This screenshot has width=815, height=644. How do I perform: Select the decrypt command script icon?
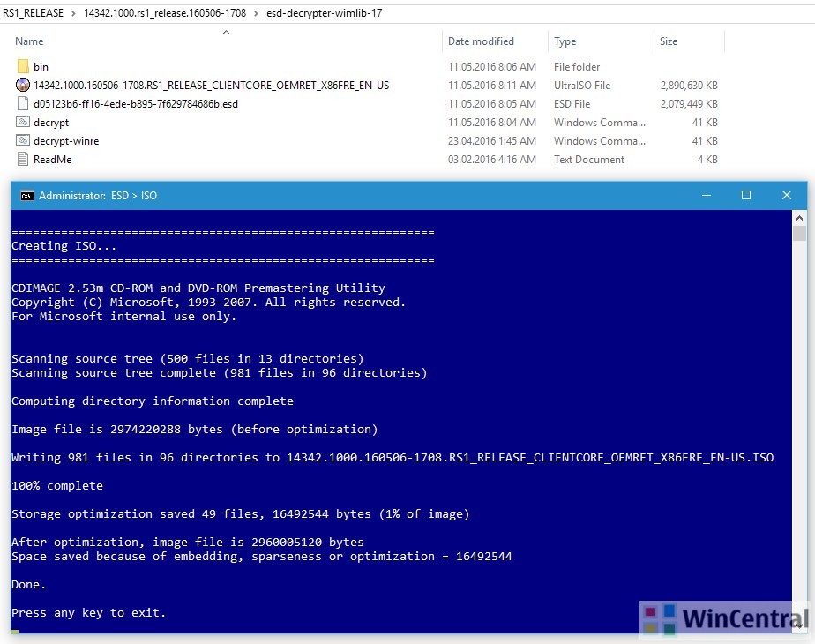tap(23, 122)
